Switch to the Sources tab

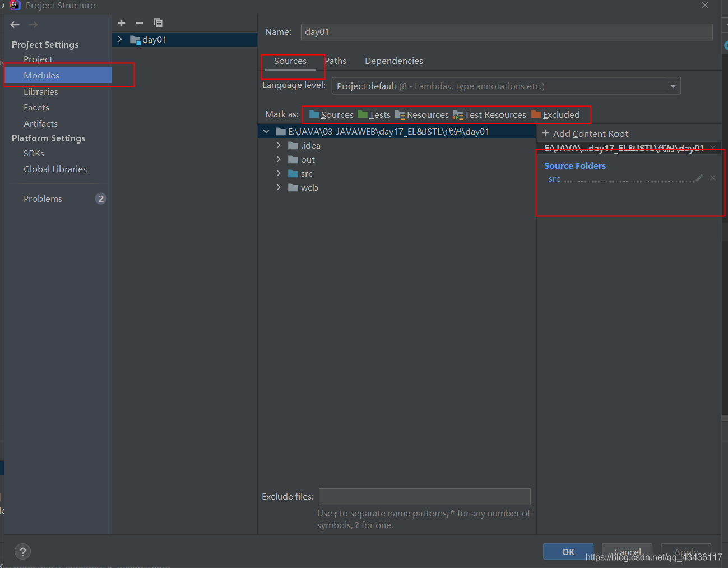coord(290,61)
